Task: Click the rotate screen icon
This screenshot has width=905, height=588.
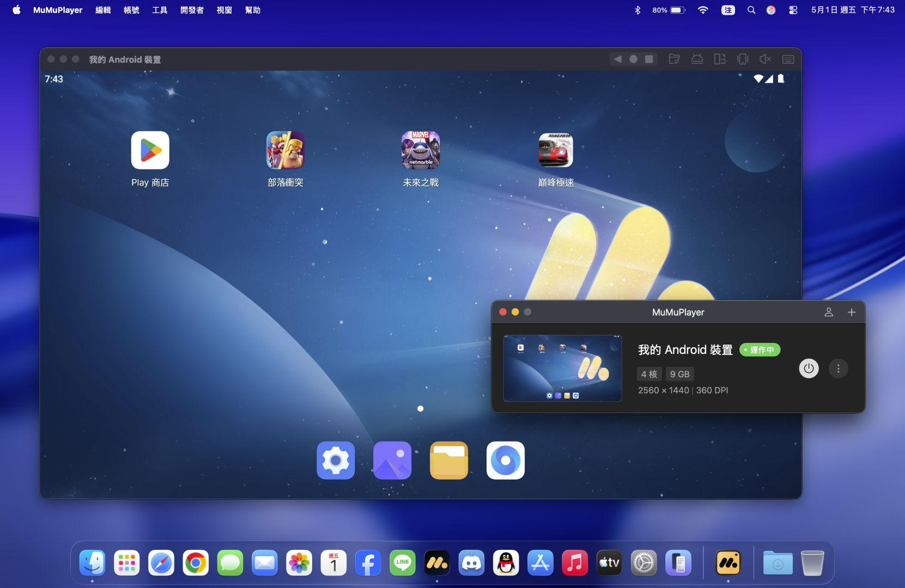Action: pyautogui.click(x=720, y=59)
